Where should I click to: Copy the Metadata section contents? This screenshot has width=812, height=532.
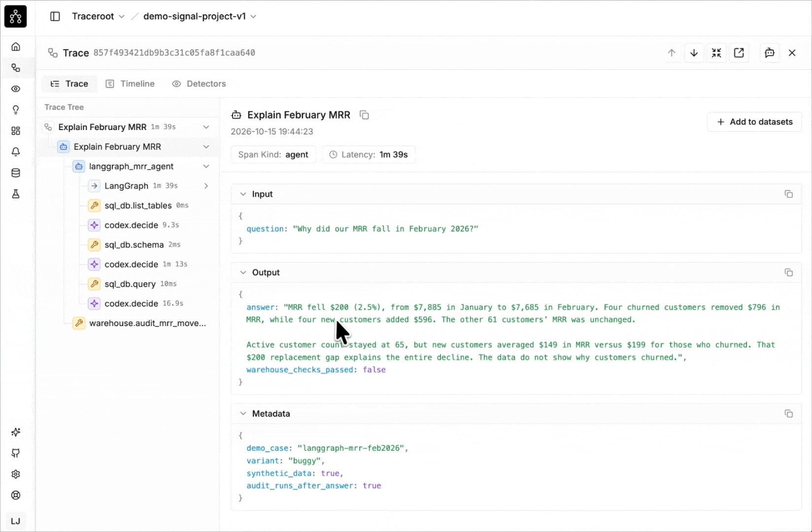789,414
